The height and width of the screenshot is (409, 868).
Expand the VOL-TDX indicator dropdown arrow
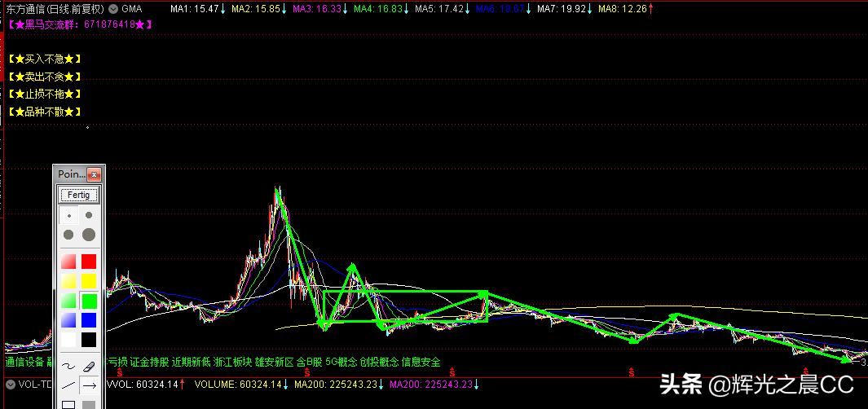[10, 384]
